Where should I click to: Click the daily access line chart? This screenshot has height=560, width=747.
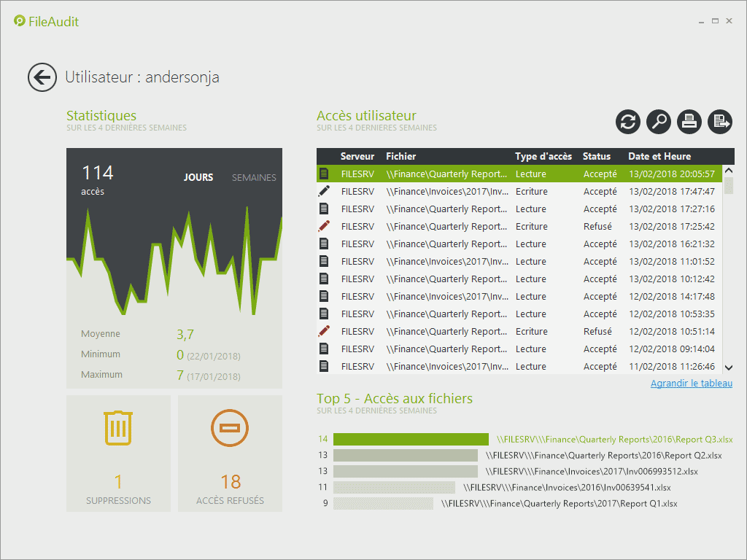pyautogui.click(x=174, y=260)
